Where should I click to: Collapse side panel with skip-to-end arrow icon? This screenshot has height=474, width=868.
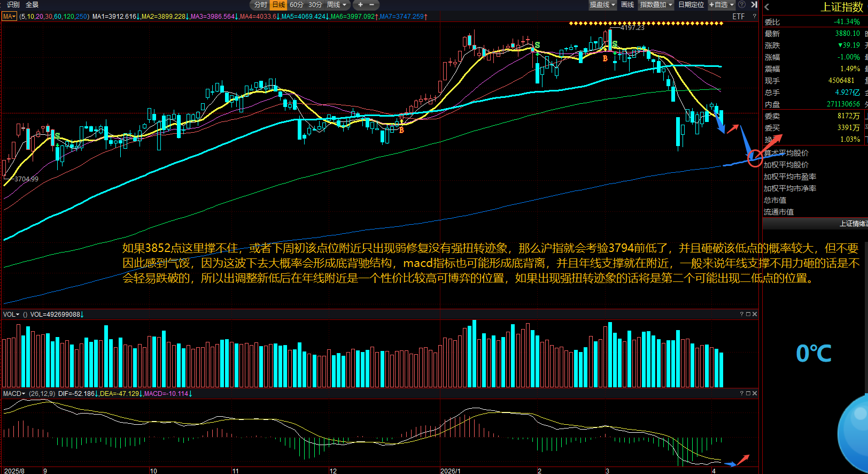pos(754,5)
